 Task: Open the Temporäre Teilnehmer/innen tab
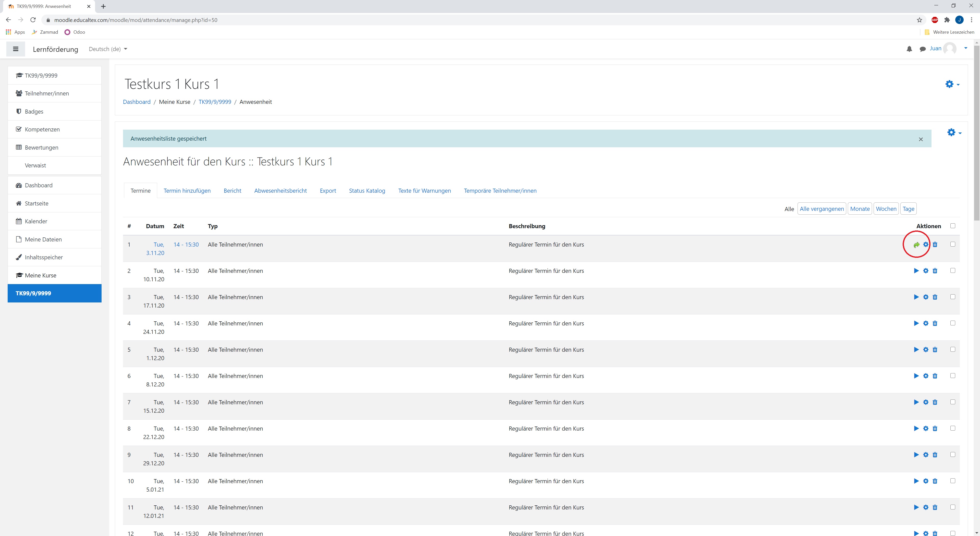pos(500,191)
